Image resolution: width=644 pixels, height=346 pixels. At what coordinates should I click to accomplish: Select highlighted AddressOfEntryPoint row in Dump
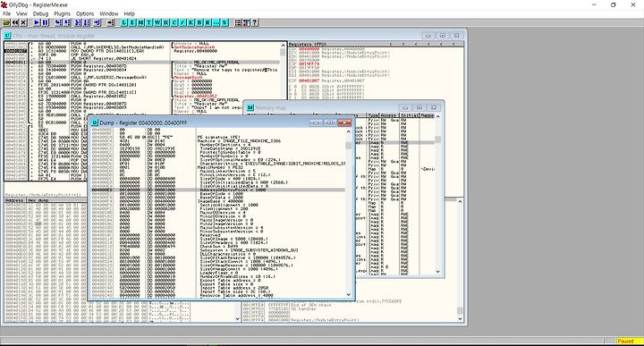tap(217, 190)
